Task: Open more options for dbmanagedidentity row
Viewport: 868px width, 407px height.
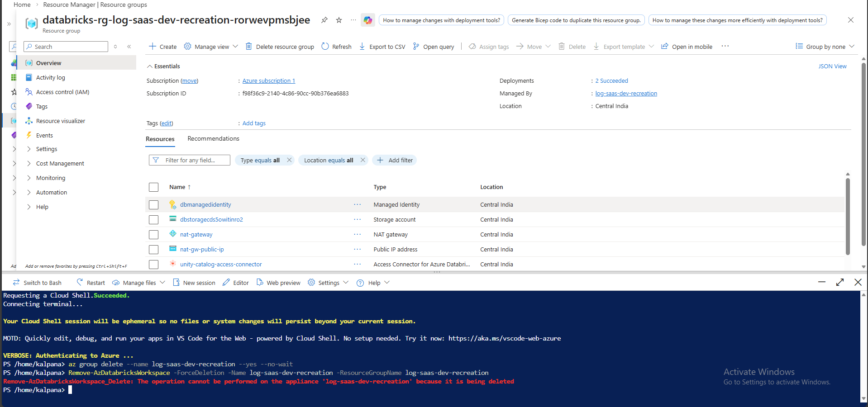Action: click(x=358, y=204)
